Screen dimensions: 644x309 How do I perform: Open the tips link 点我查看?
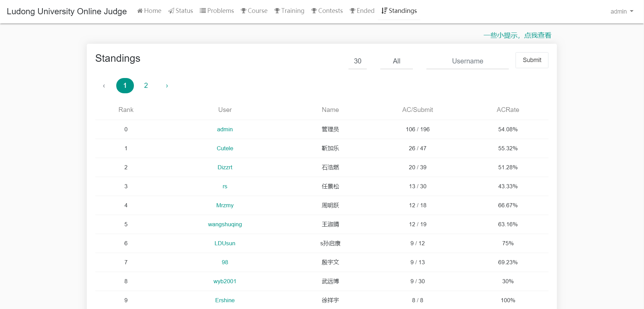point(538,35)
